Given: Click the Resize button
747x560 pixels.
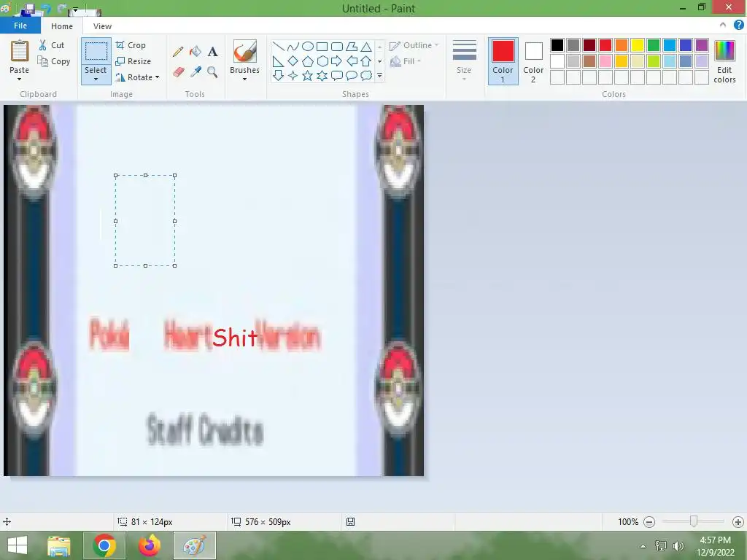Looking at the screenshot, I should pos(133,61).
